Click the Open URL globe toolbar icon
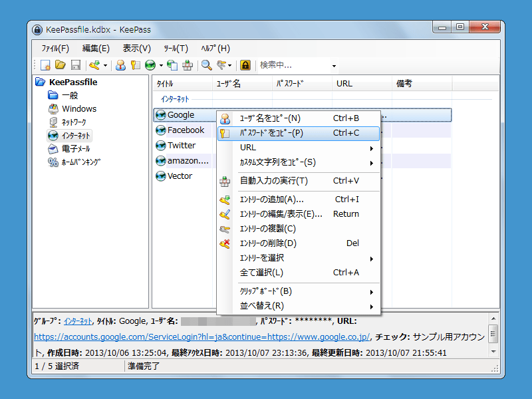This screenshot has height=399, width=532. [x=150, y=65]
